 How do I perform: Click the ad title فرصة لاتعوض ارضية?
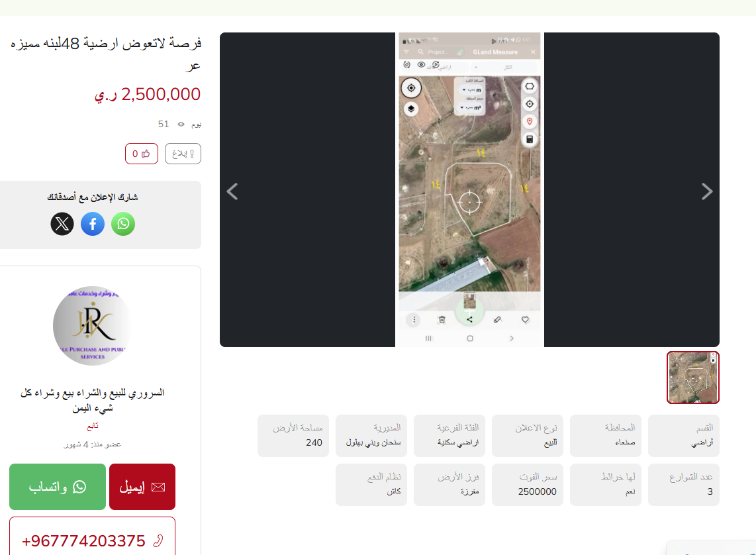pyautogui.click(x=106, y=54)
